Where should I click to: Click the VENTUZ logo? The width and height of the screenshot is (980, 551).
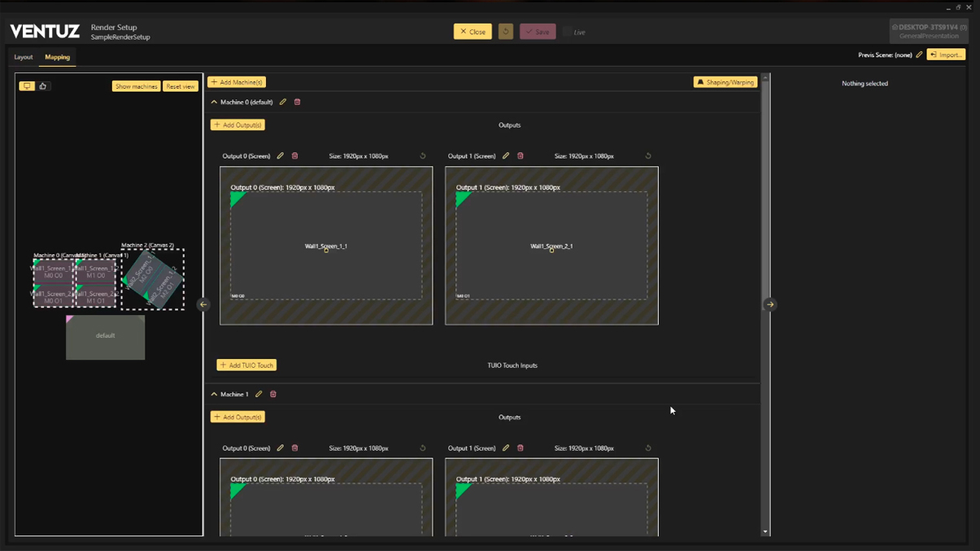click(45, 32)
